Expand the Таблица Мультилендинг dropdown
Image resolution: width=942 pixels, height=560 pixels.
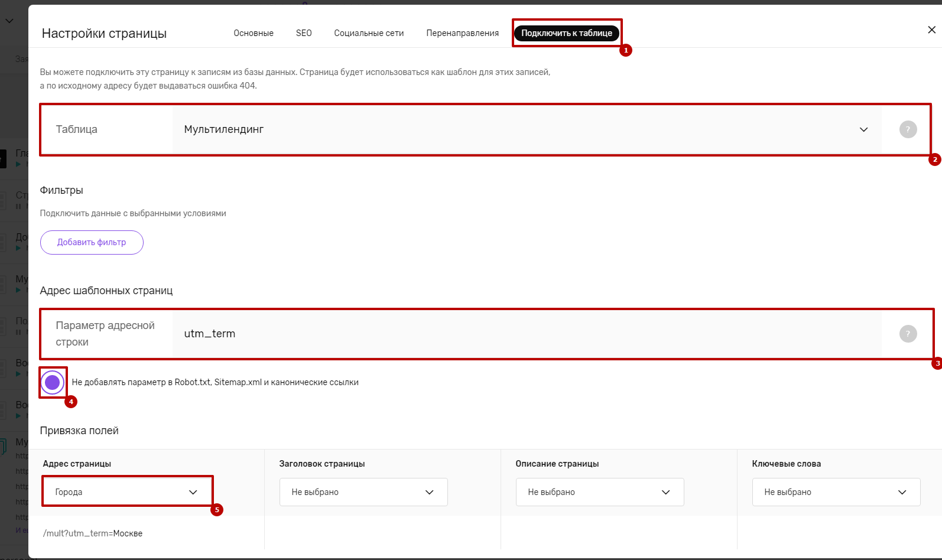(527, 129)
